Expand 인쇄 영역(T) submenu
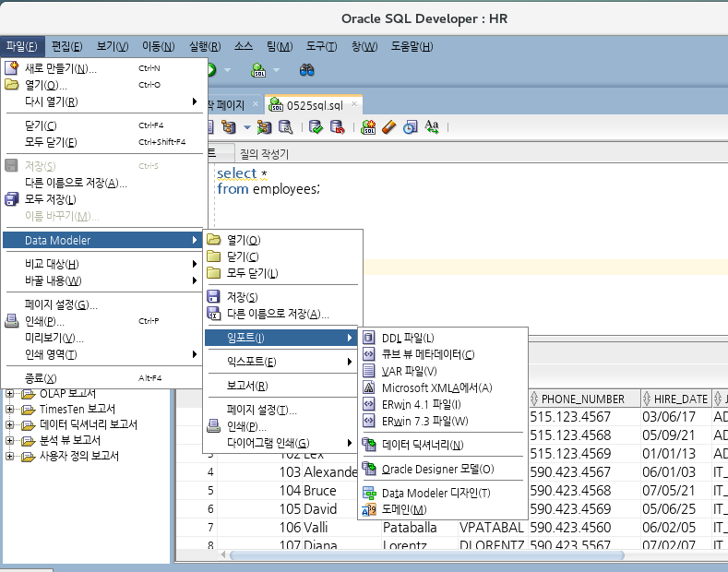728x572 pixels. pyautogui.click(x=103, y=354)
